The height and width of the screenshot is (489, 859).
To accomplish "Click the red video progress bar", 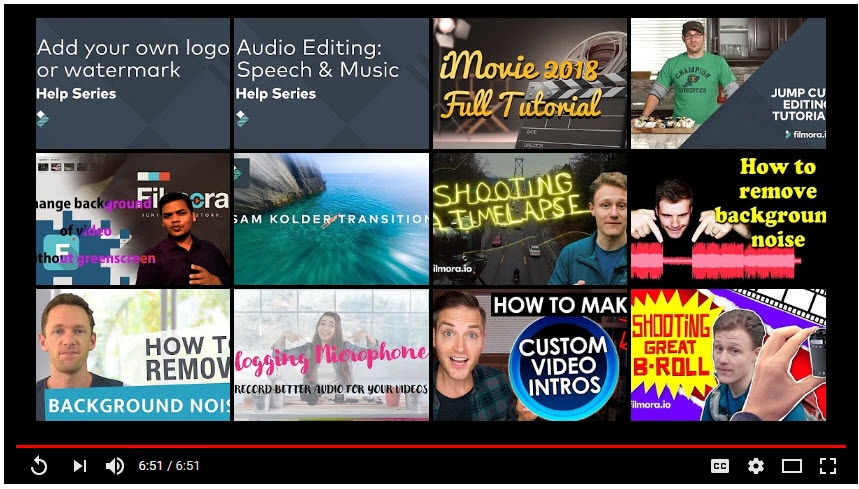I will tap(430, 446).
